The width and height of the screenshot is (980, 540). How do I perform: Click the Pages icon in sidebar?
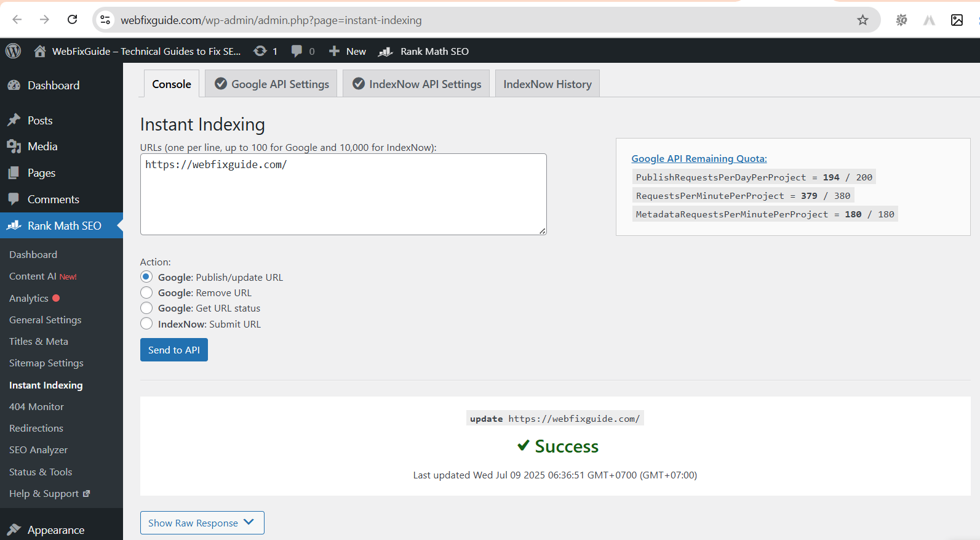(14, 173)
